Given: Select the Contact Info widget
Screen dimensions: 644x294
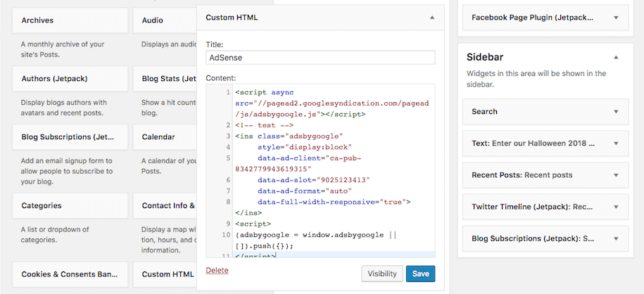Looking at the screenshot, I should coord(165,205).
